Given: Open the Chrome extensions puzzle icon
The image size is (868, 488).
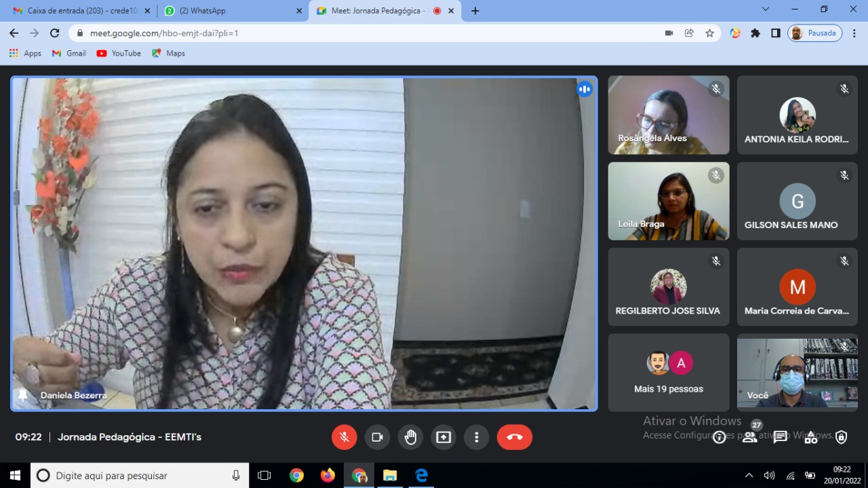Looking at the screenshot, I should tap(755, 33).
